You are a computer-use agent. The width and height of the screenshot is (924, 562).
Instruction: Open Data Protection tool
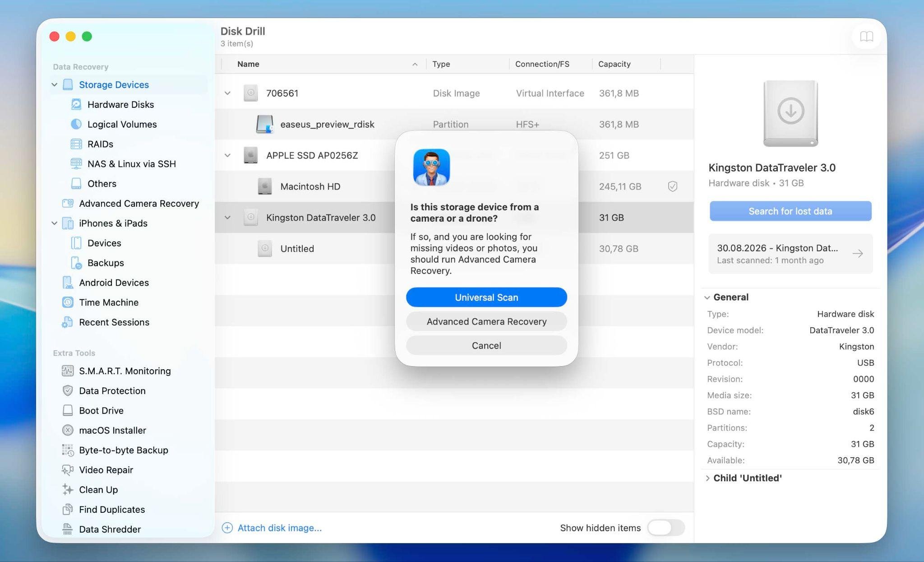[112, 391]
